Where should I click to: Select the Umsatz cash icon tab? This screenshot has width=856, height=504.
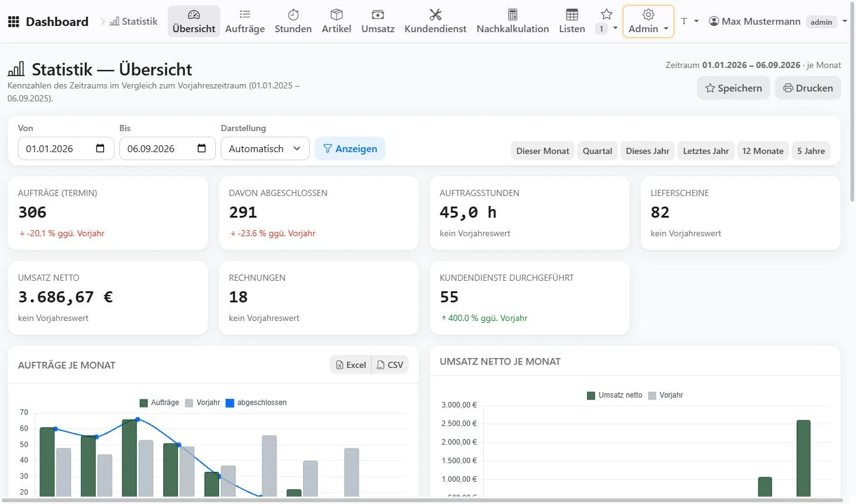[378, 22]
